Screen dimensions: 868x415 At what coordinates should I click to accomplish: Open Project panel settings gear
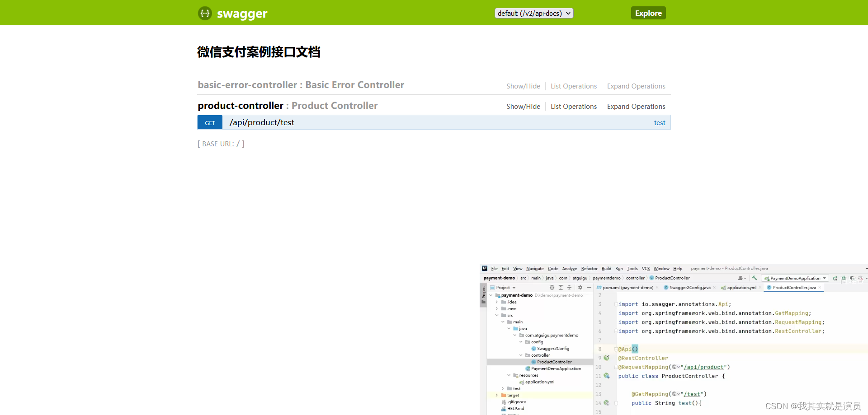tap(580, 288)
